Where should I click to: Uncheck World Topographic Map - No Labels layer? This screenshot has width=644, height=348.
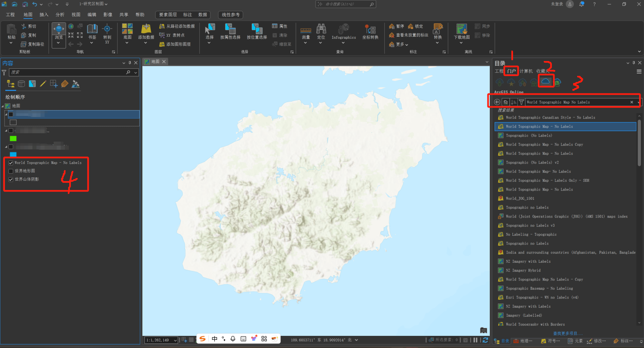[x=11, y=163]
